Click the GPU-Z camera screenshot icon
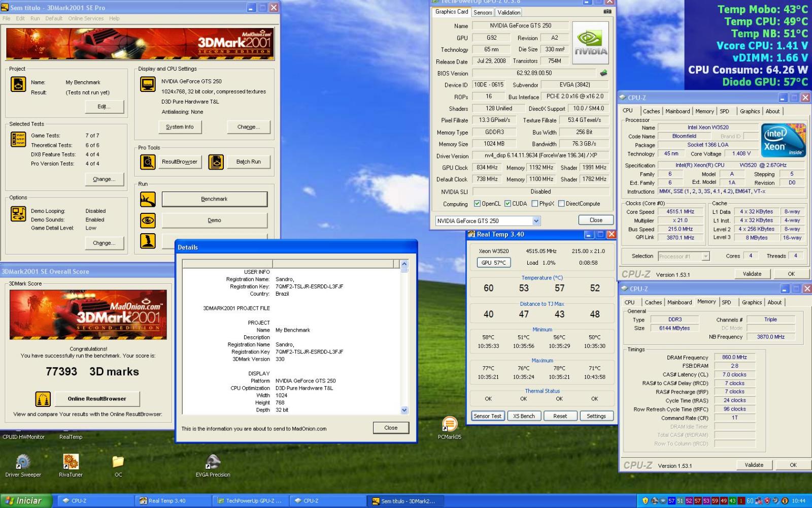Image resolution: width=812 pixels, height=508 pixels. (x=607, y=12)
